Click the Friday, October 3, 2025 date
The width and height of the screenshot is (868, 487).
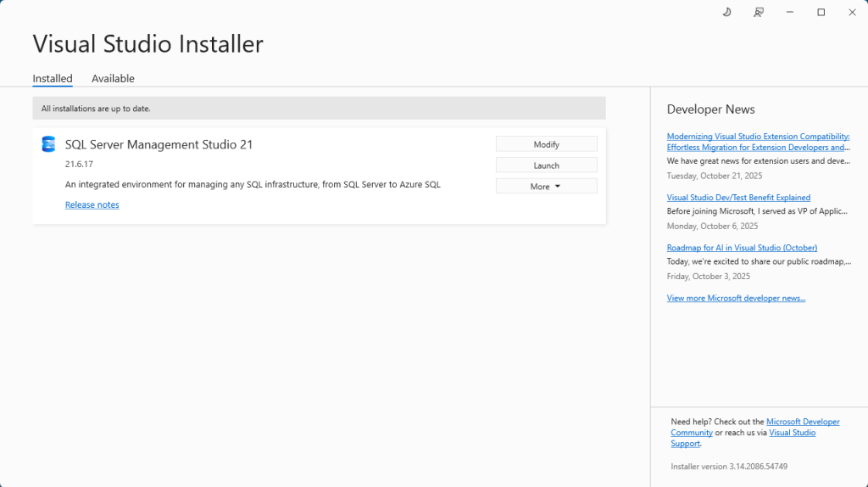tap(709, 276)
